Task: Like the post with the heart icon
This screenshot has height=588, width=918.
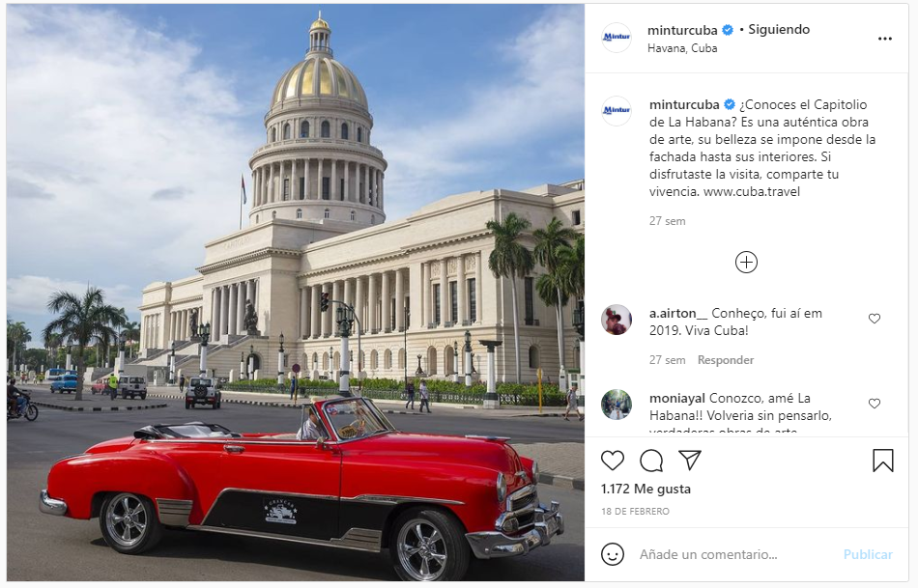Action: click(x=613, y=461)
